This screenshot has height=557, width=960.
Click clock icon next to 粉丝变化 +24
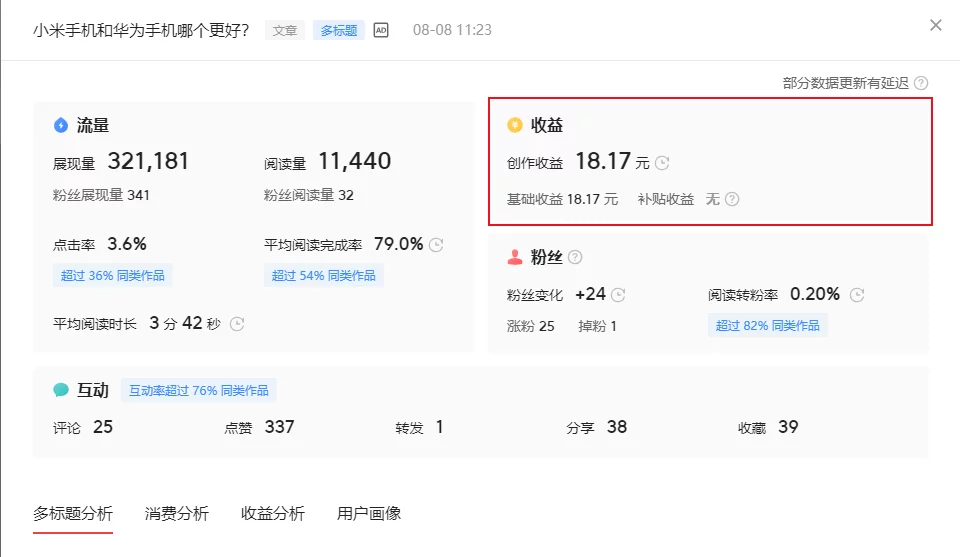tap(618, 295)
